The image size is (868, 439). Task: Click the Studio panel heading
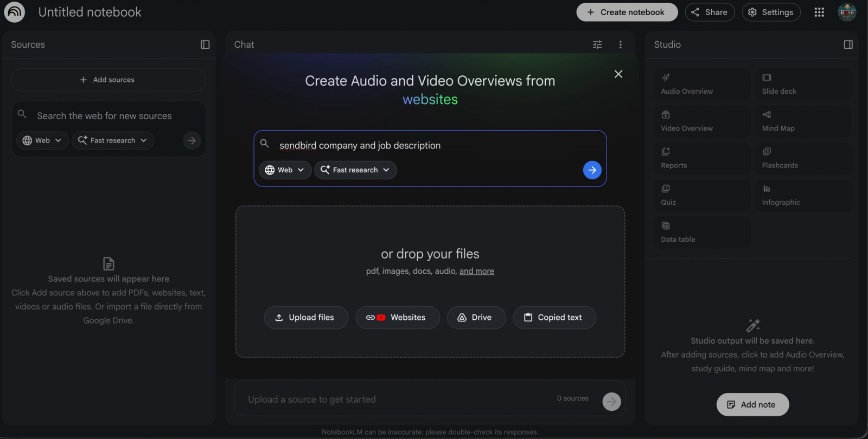click(x=667, y=44)
